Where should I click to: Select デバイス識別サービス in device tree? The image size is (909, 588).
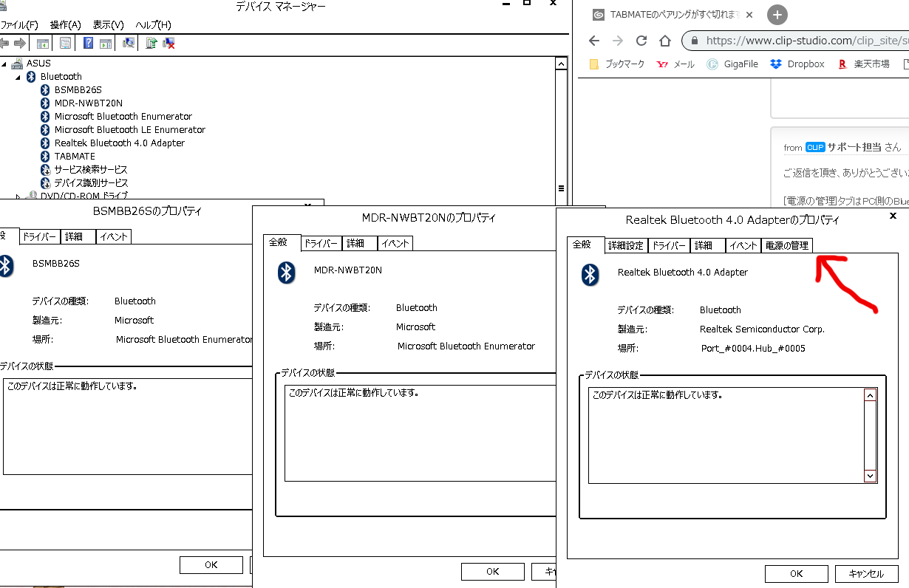point(91,183)
